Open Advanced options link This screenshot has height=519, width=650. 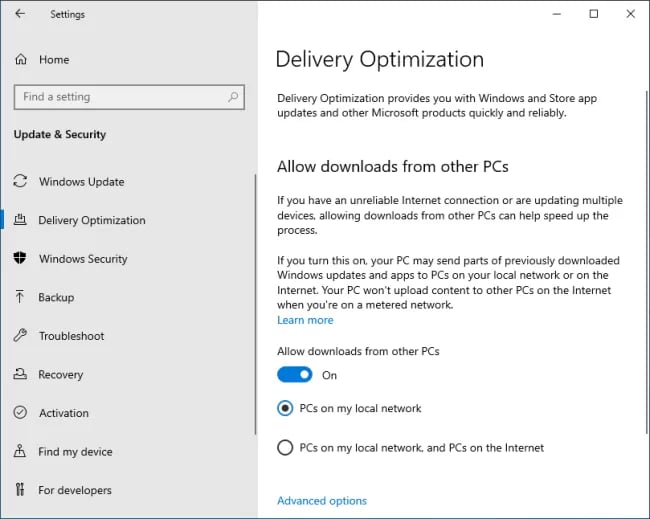click(x=322, y=501)
